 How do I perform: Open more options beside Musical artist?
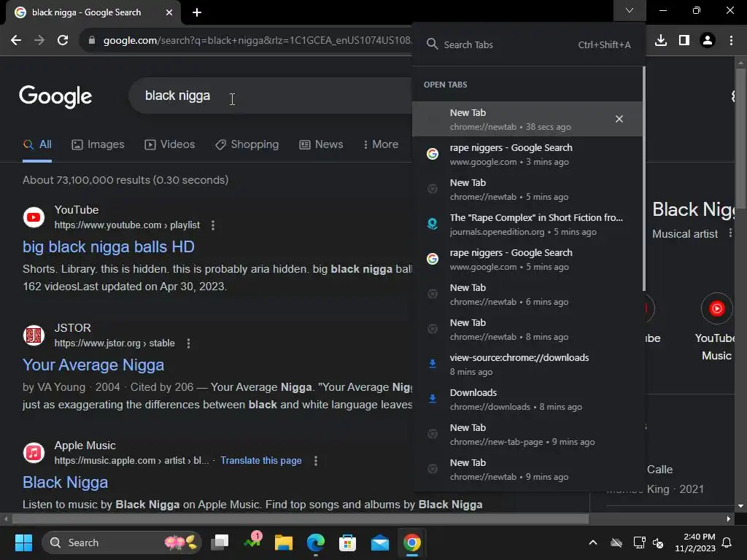[x=729, y=233]
